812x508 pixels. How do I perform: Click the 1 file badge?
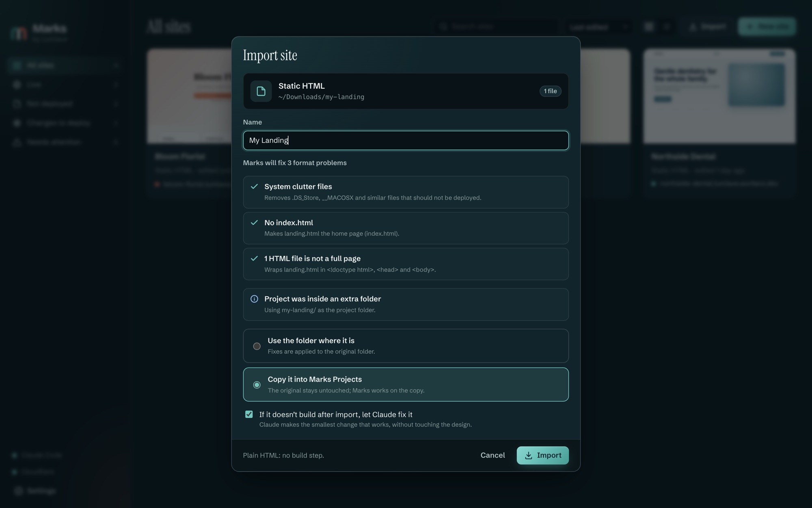coord(550,91)
